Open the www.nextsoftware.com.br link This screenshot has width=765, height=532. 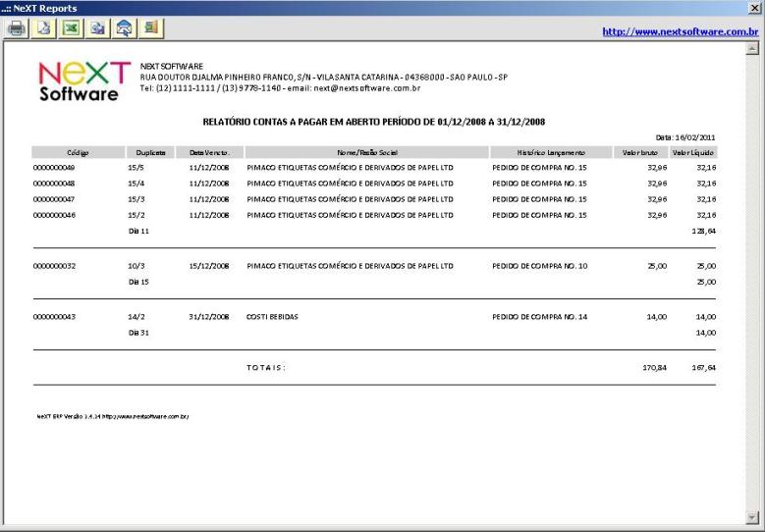(681, 31)
